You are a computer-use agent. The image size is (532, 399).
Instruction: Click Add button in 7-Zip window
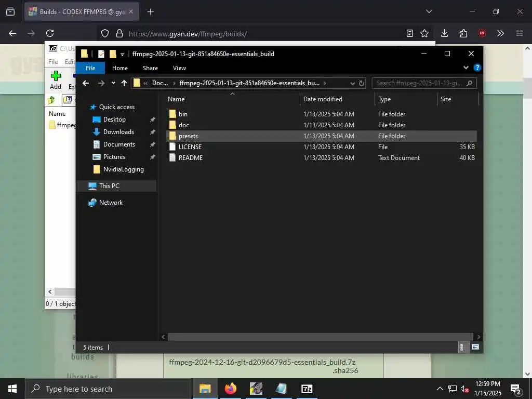click(56, 80)
